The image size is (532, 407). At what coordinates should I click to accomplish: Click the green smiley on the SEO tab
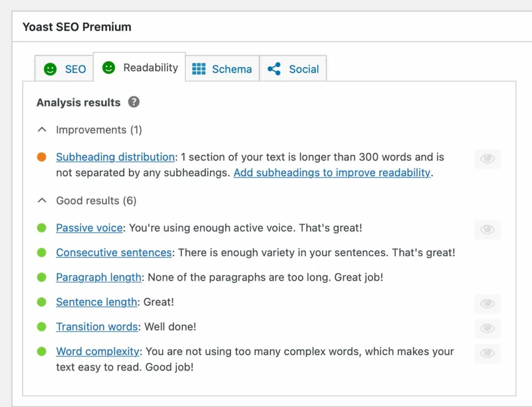tap(50, 68)
